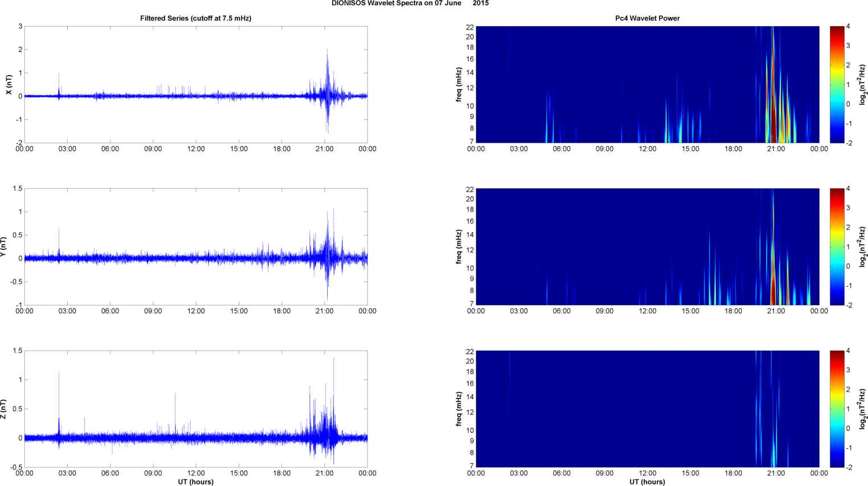Click the 15:00 tick under the X spectrogram
The height and width of the screenshot is (486, 868).
[690, 149]
